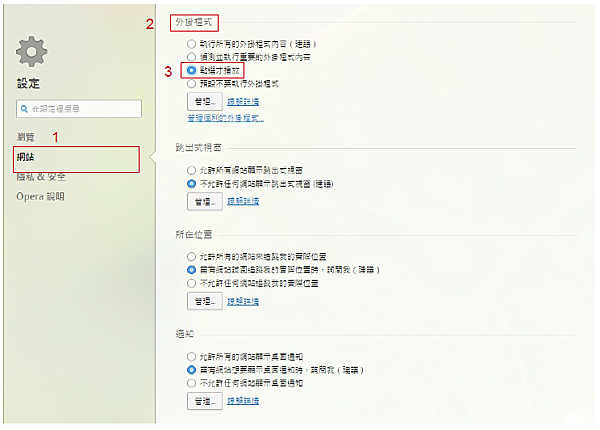Click the magnifier icon in the settings search box
This screenshot has width=600, height=430.
coord(24,109)
